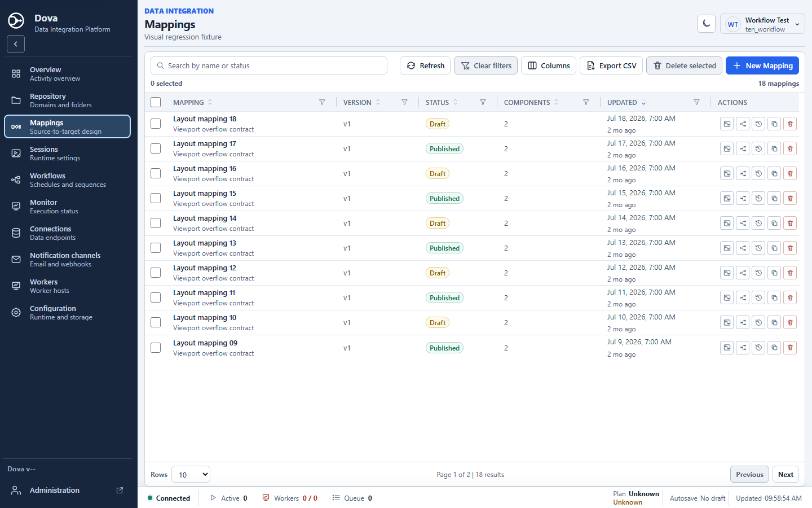This screenshot has height=508, width=812.
Task: Open the Columns chooser
Action: click(549, 65)
